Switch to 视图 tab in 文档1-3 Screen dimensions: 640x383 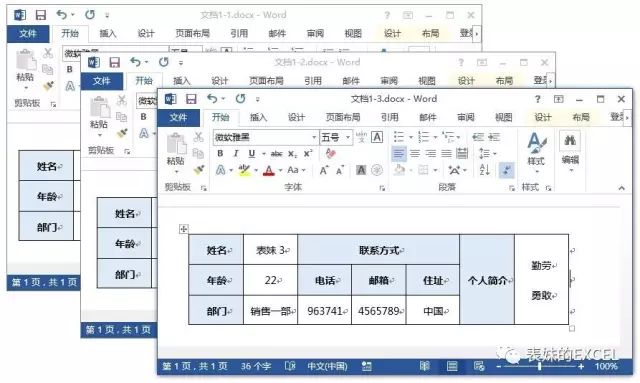click(503, 118)
